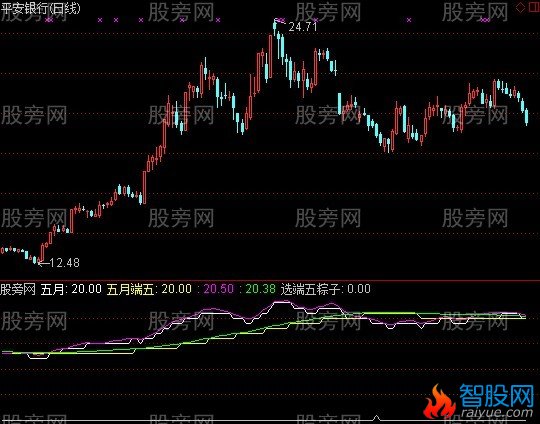Screen dimensions: 540x424
Task: Click the green 20.38 indicator value
Action: click(261, 289)
